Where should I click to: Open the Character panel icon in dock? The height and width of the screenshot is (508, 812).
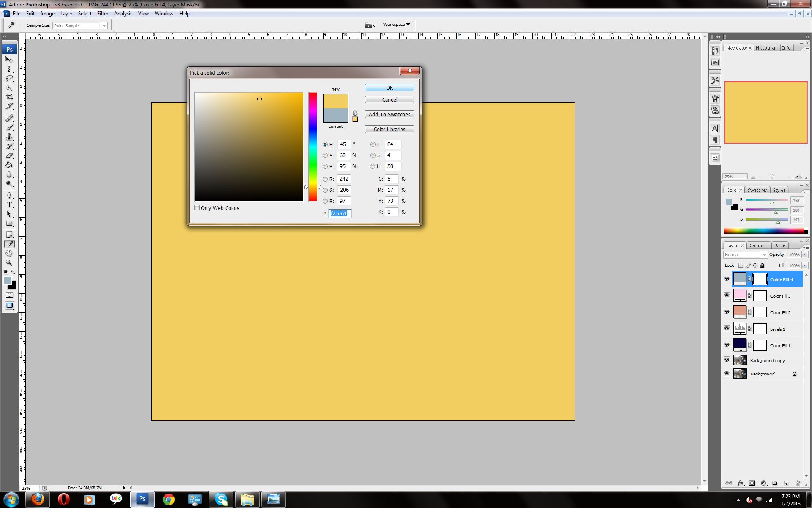[x=715, y=128]
